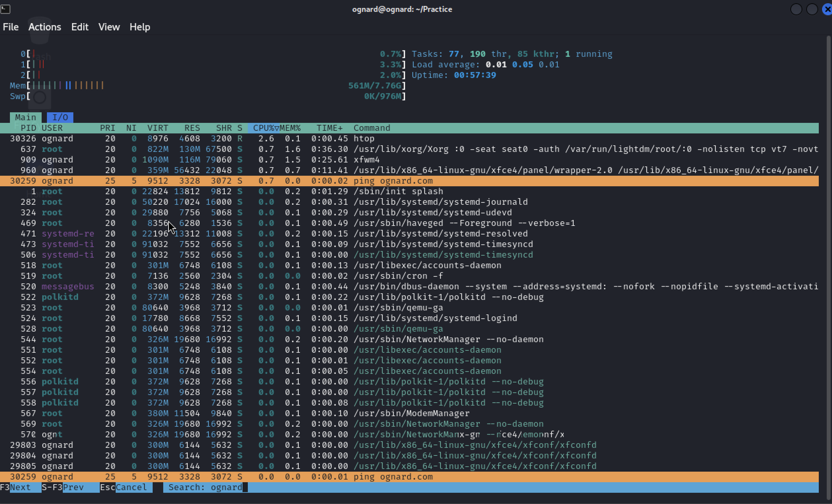Image resolution: width=832 pixels, height=504 pixels.
Task: Open the View menu
Action: click(x=109, y=27)
